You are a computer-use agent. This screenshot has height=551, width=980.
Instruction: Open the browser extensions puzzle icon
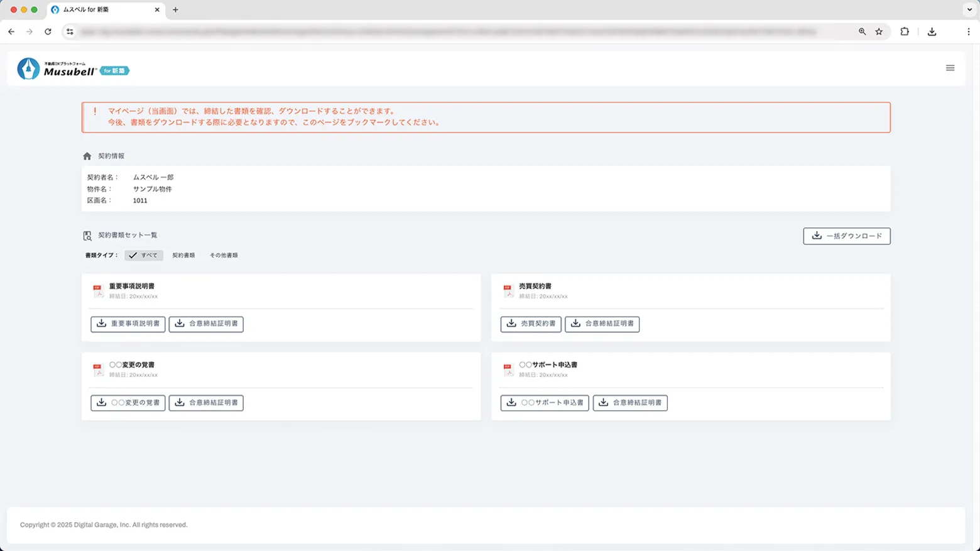905,31
